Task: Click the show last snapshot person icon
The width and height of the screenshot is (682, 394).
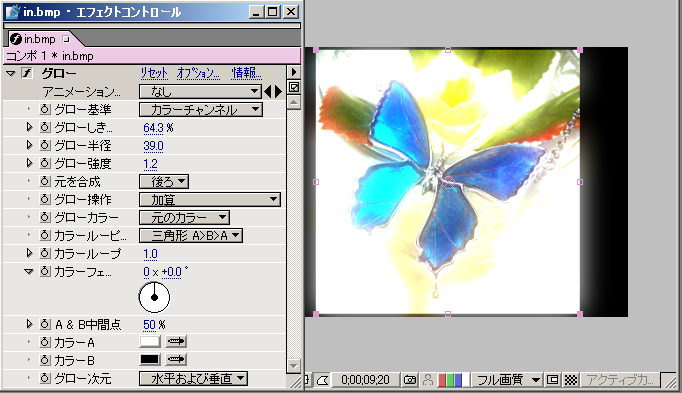Action: 428,380
